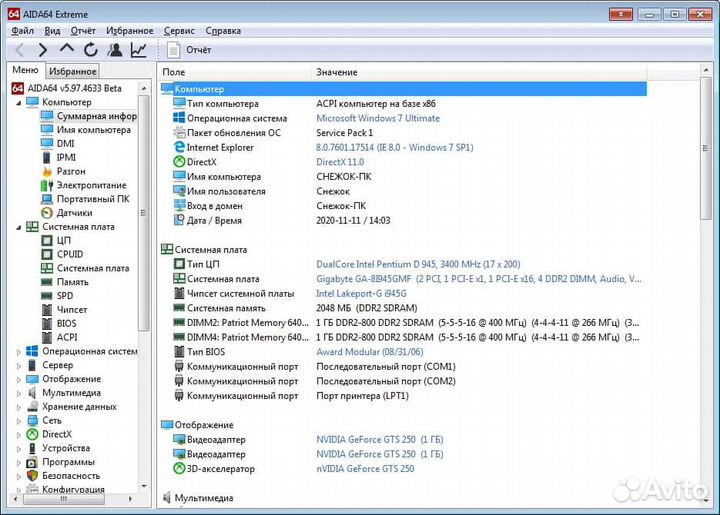Open the Intel Lakeport-G i945G chipset link

[x=361, y=294]
